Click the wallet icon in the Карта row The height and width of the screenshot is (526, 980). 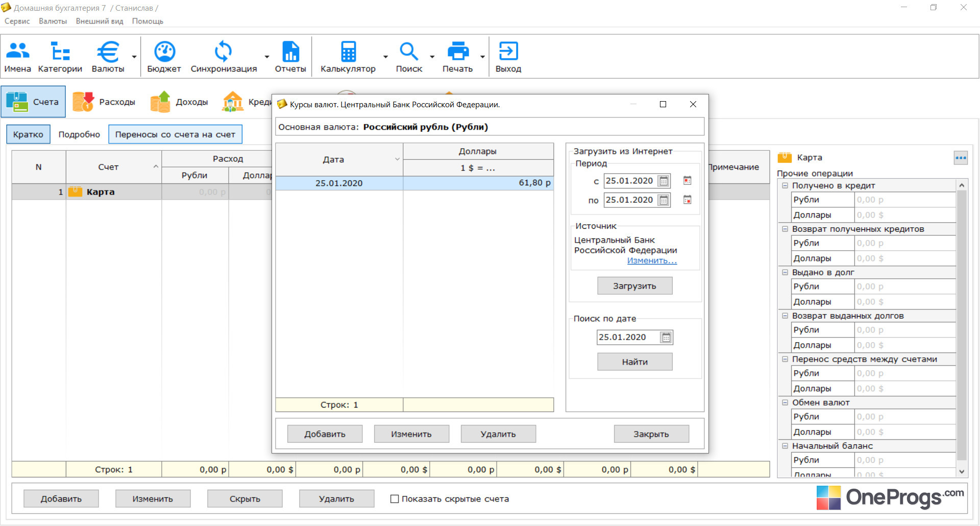[76, 192]
